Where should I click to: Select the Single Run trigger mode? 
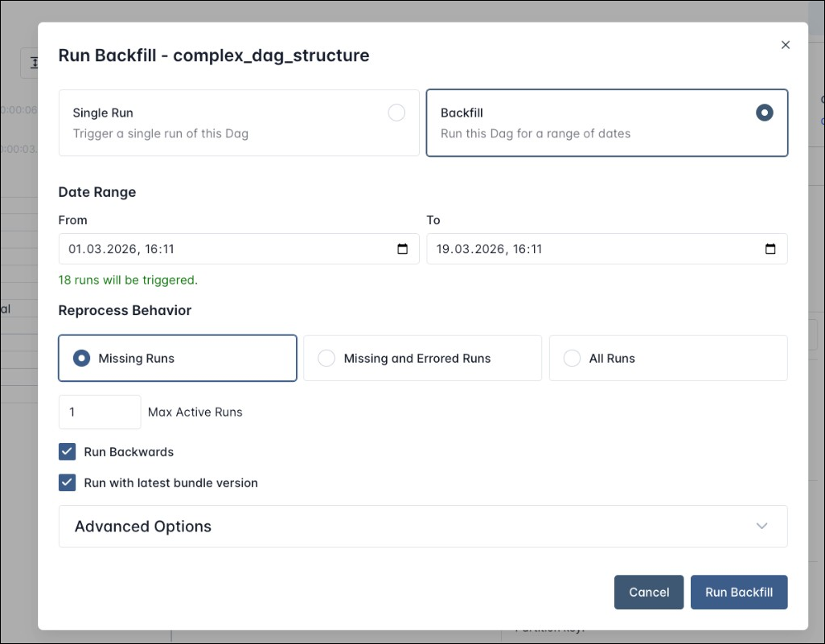[x=238, y=122]
